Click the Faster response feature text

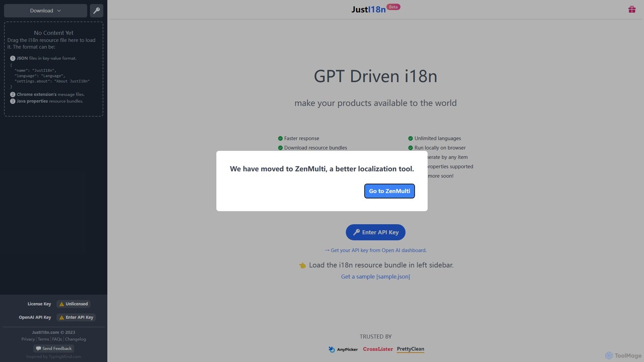pyautogui.click(x=301, y=139)
